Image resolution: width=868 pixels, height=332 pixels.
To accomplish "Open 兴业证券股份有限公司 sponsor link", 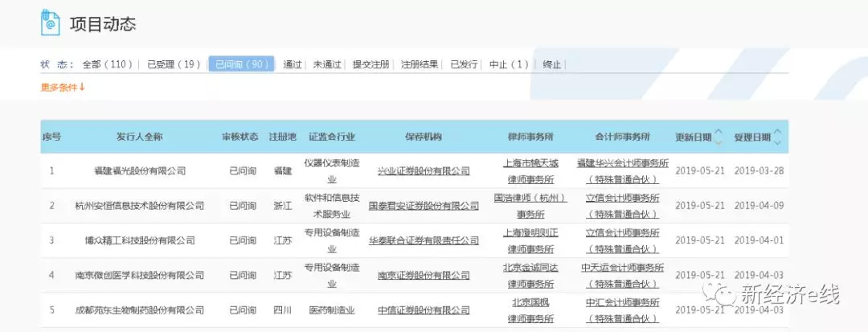I will point(424,171).
